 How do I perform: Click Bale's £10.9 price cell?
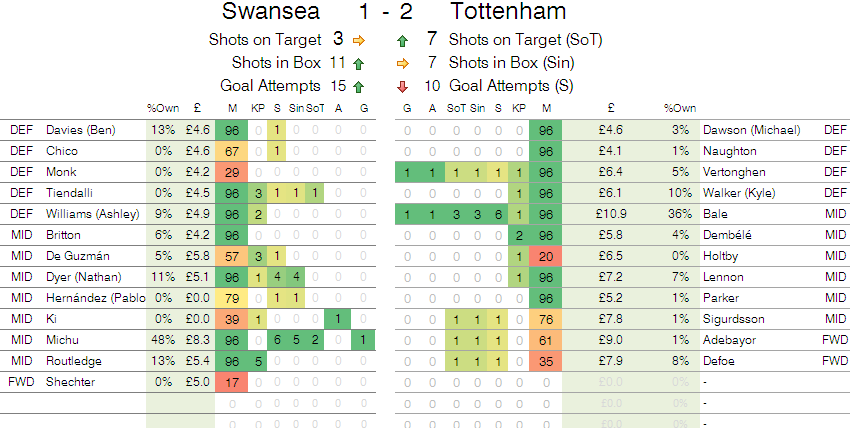coord(609,214)
